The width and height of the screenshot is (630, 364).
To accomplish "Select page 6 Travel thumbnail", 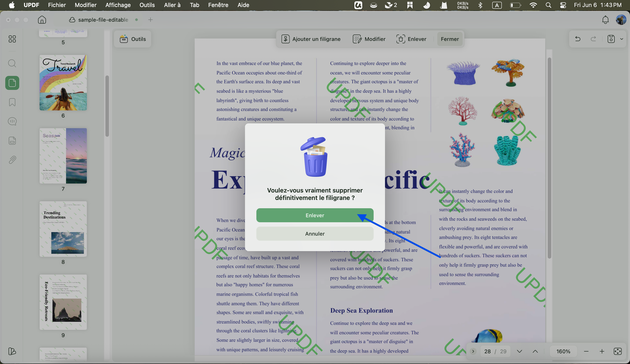I will pyautogui.click(x=63, y=83).
